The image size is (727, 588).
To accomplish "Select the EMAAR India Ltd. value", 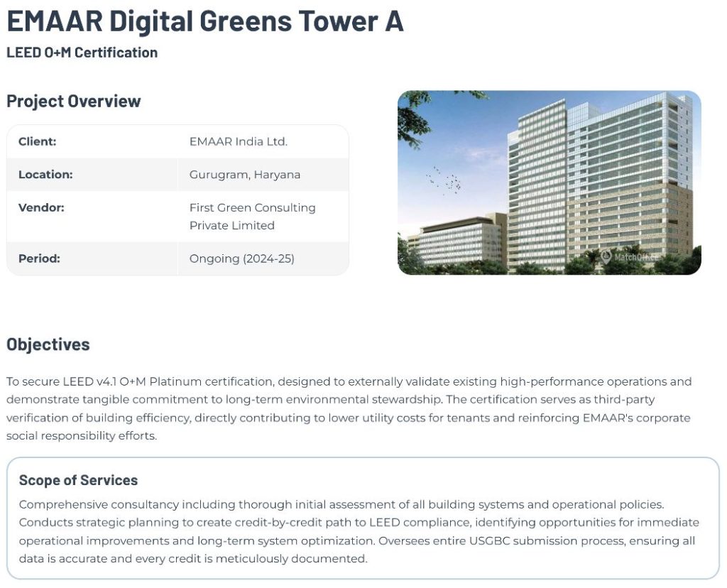I will point(238,141).
